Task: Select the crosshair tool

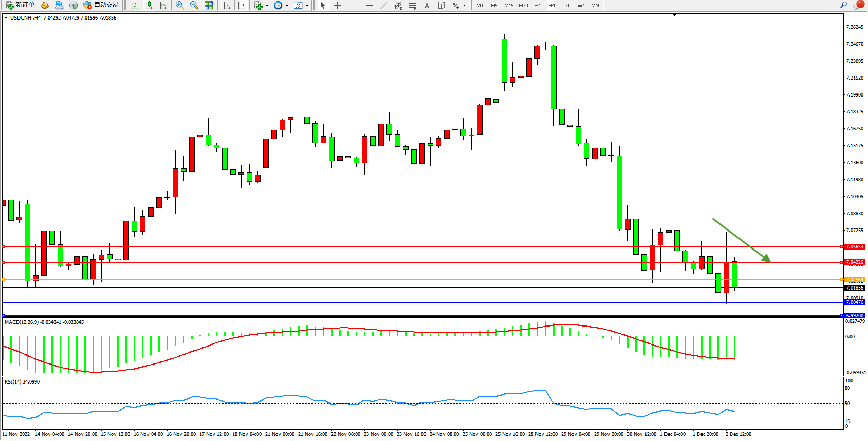Action: pos(337,5)
